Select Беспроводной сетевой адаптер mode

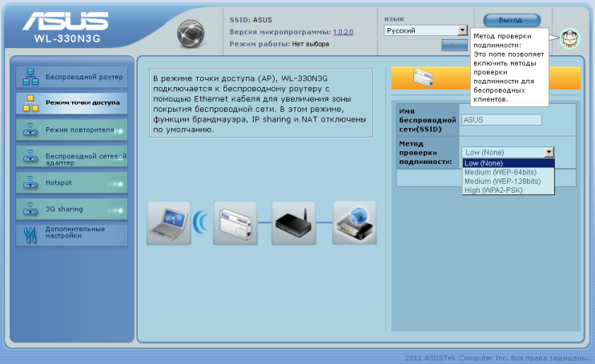point(72,156)
